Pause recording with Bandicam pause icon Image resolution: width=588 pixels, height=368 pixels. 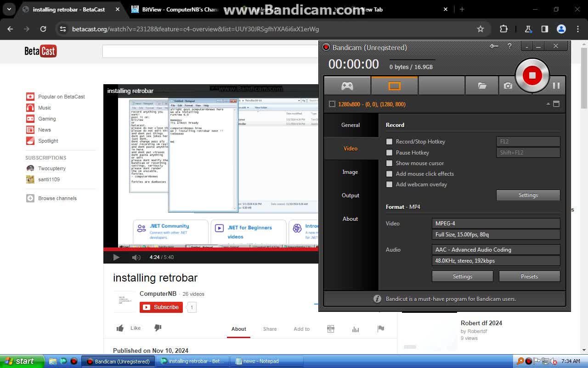pos(556,86)
